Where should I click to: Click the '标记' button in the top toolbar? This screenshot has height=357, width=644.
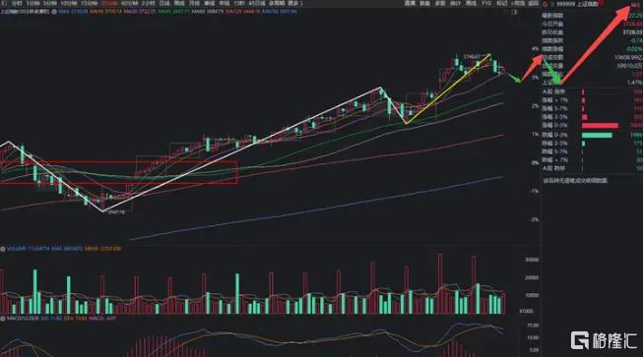coord(502,3)
